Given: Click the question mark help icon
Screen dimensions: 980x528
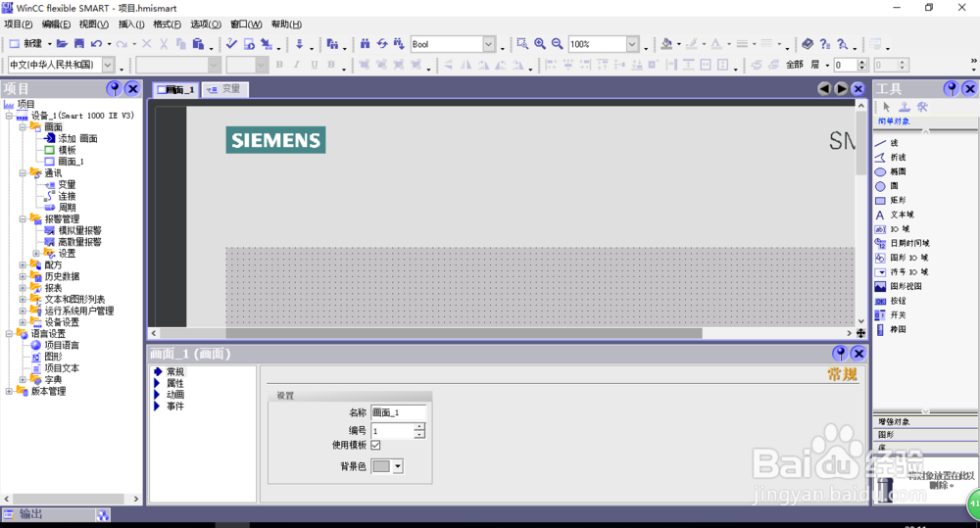Looking at the screenshot, I should 825,44.
